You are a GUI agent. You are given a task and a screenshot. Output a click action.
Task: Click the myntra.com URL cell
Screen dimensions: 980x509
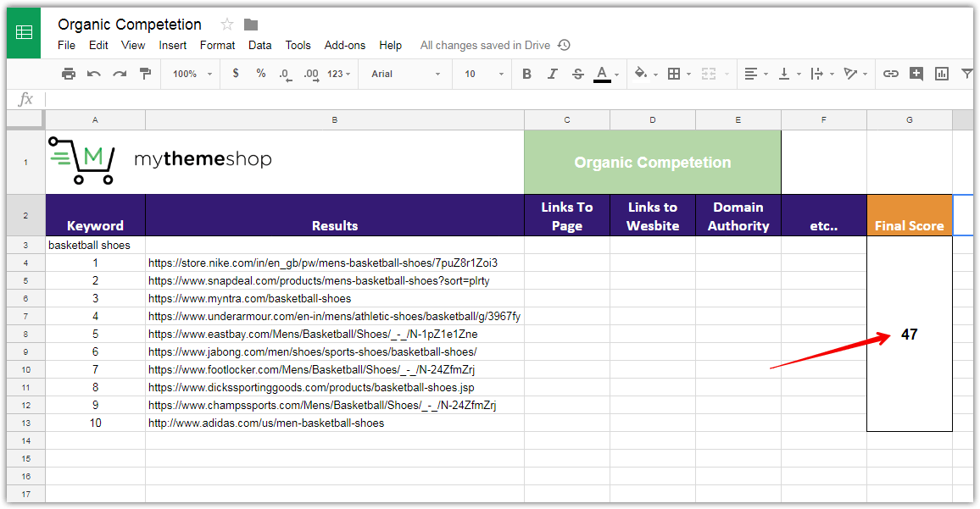click(x=334, y=298)
